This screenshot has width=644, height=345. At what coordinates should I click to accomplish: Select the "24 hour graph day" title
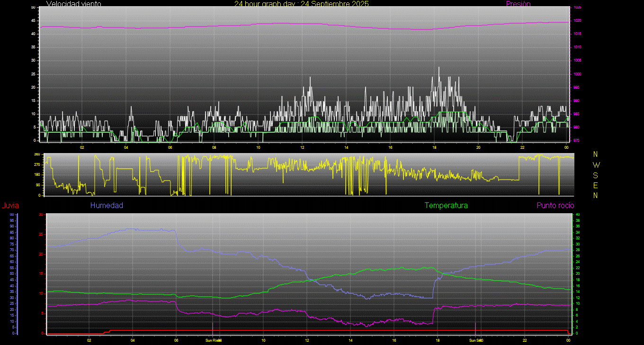point(301,4)
